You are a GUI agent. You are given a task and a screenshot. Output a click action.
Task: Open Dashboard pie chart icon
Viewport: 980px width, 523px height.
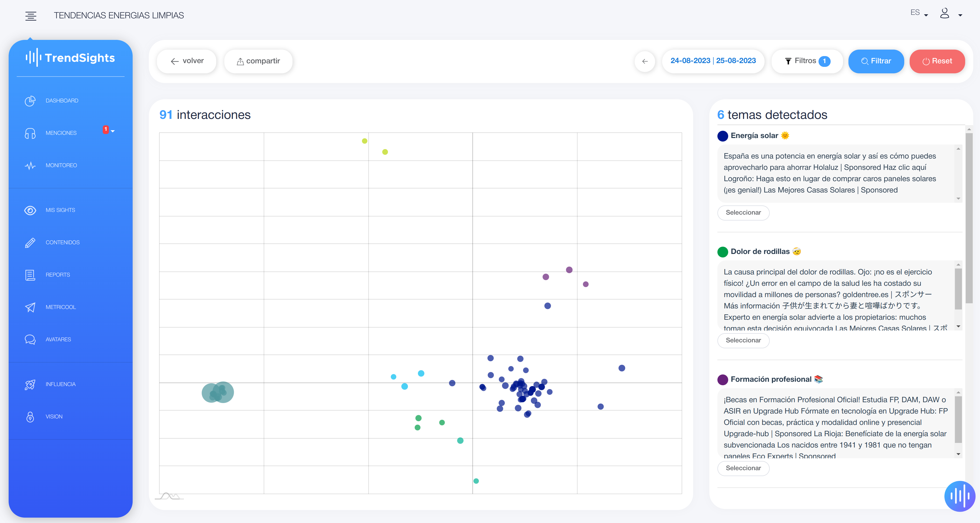tap(30, 101)
